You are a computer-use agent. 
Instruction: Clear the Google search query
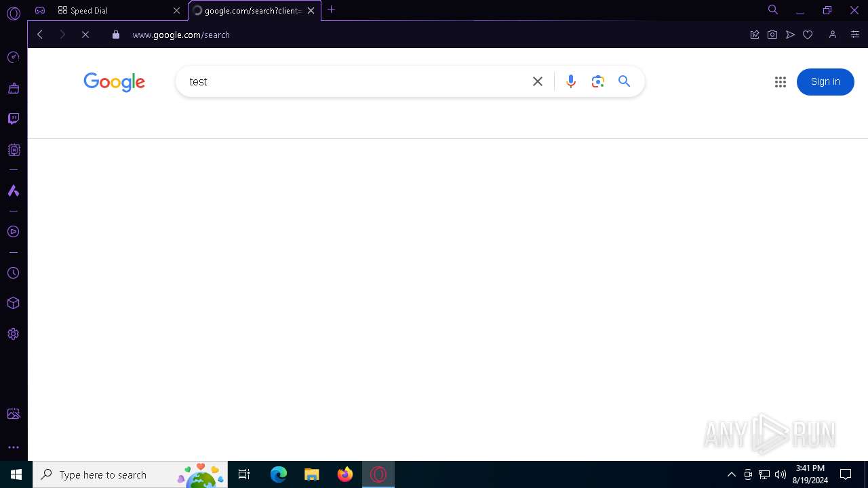(x=538, y=81)
